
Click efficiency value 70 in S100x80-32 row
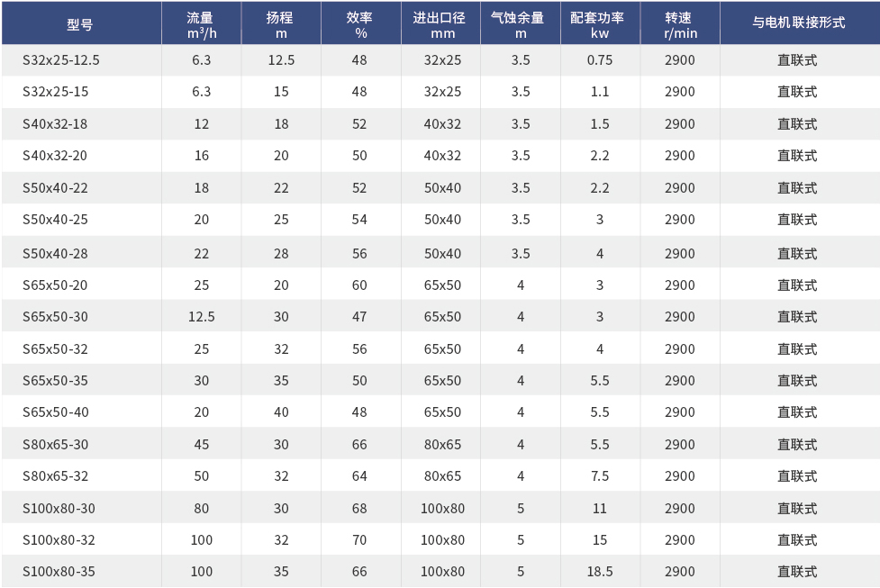click(360, 540)
